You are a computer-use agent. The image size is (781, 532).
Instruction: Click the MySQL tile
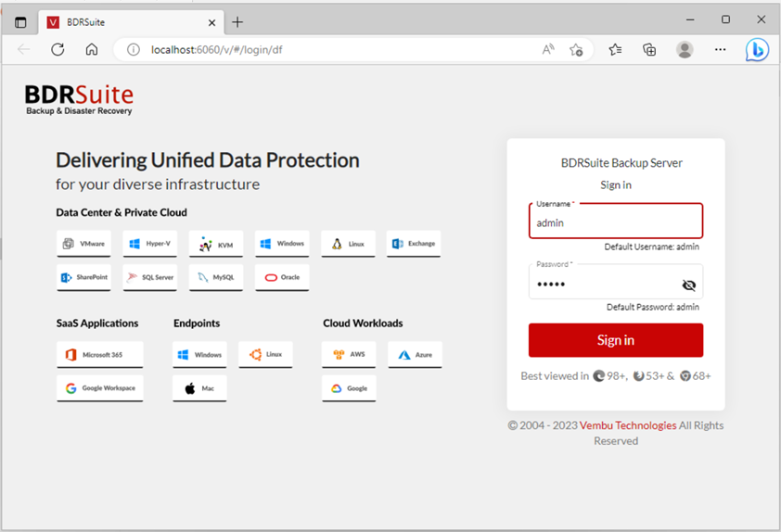click(216, 277)
